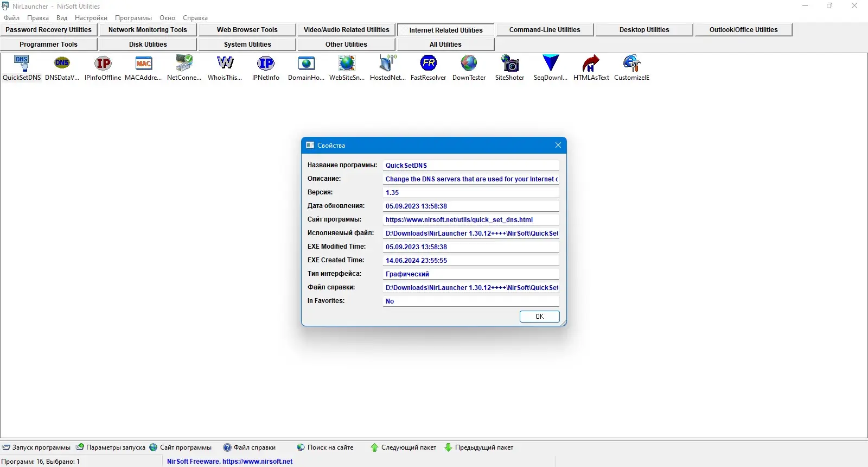The height and width of the screenshot is (467, 868).
Task: Go to Следующий пакет
Action: point(404,447)
